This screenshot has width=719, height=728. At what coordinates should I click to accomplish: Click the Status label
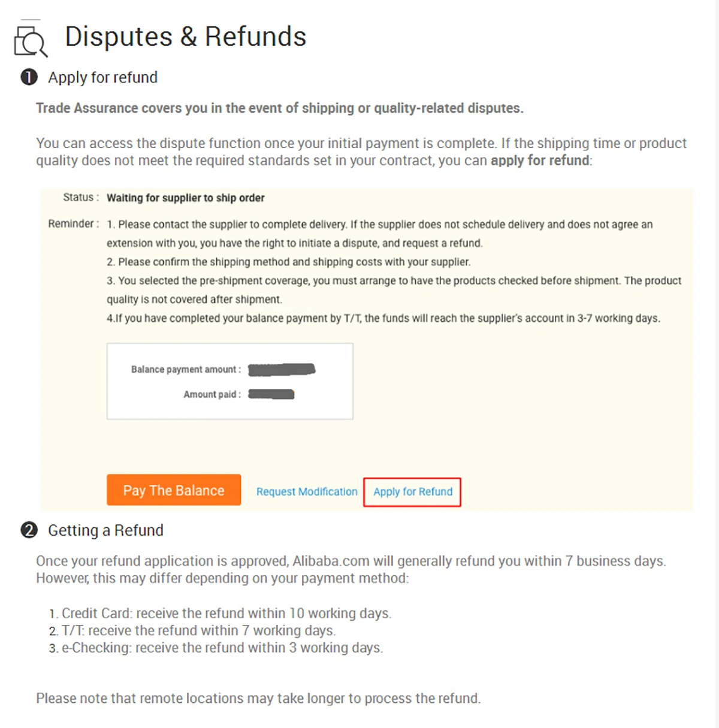pos(81,198)
